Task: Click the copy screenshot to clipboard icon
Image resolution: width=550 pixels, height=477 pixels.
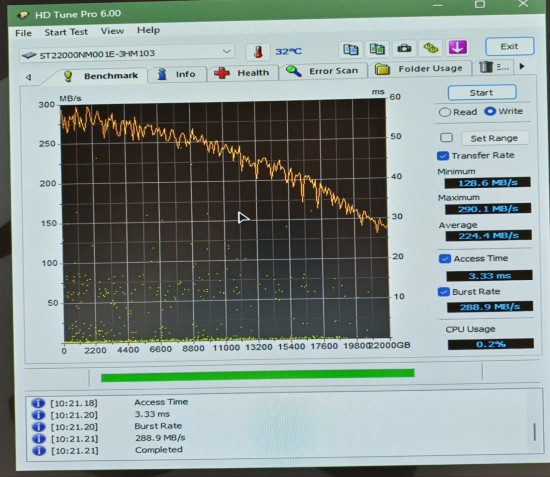Action: click(x=377, y=48)
